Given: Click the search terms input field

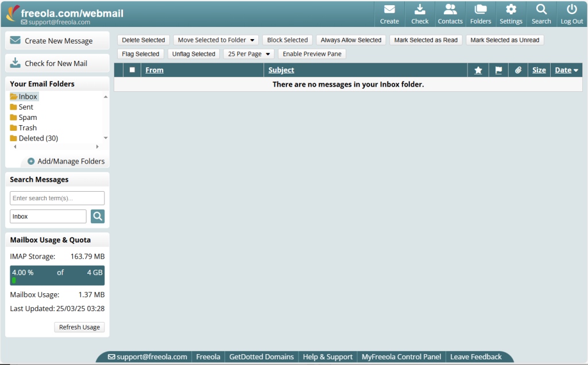Looking at the screenshot, I should coord(56,197).
